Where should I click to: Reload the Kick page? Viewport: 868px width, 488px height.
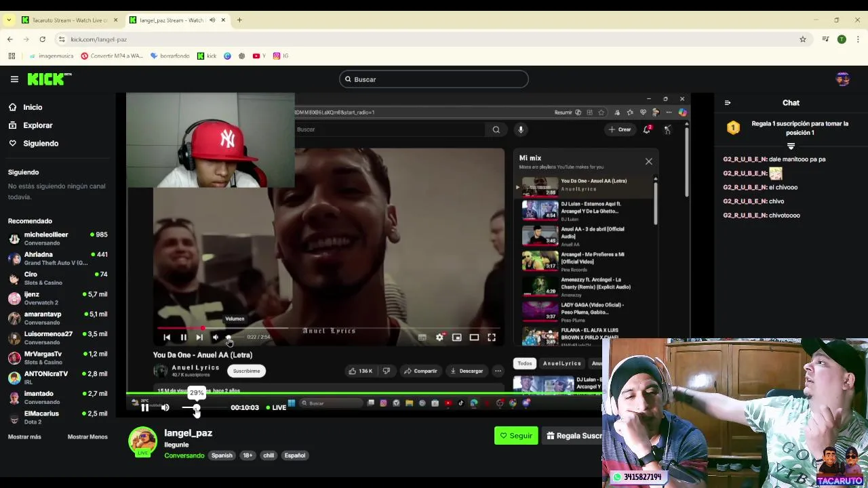(42, 39)
